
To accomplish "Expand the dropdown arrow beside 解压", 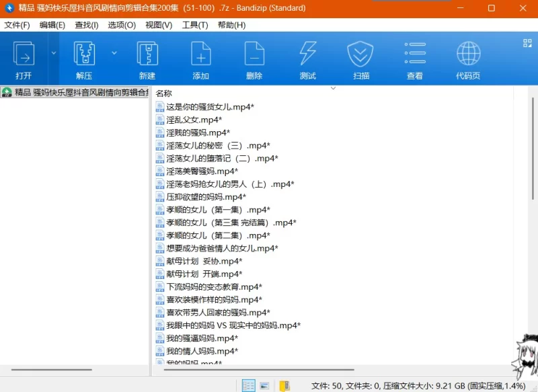I will tap(114, 53).
